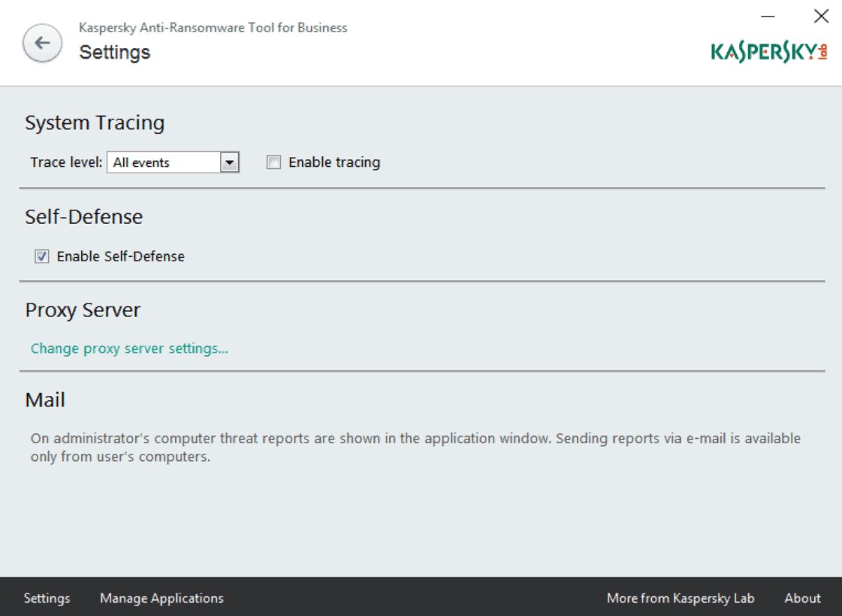Click the Mail section heading
This screenshot has width=842, height=616.
(x=44, y=400)
